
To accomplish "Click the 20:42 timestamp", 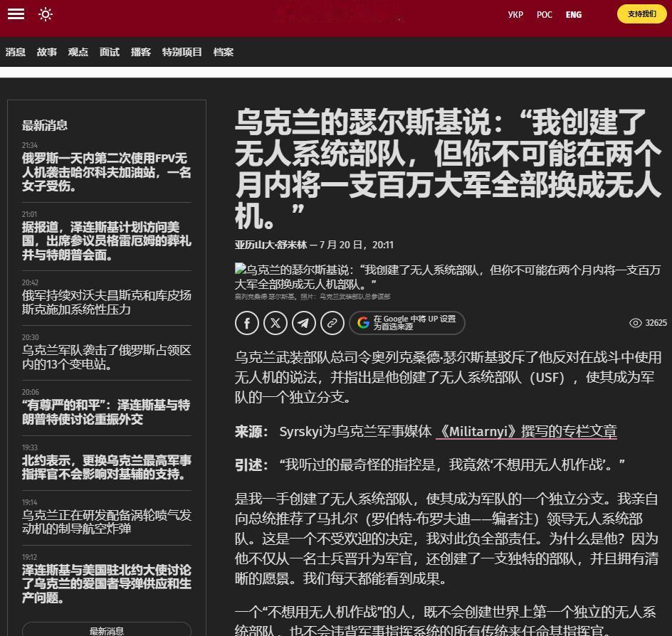I will [x=30, y=282].
